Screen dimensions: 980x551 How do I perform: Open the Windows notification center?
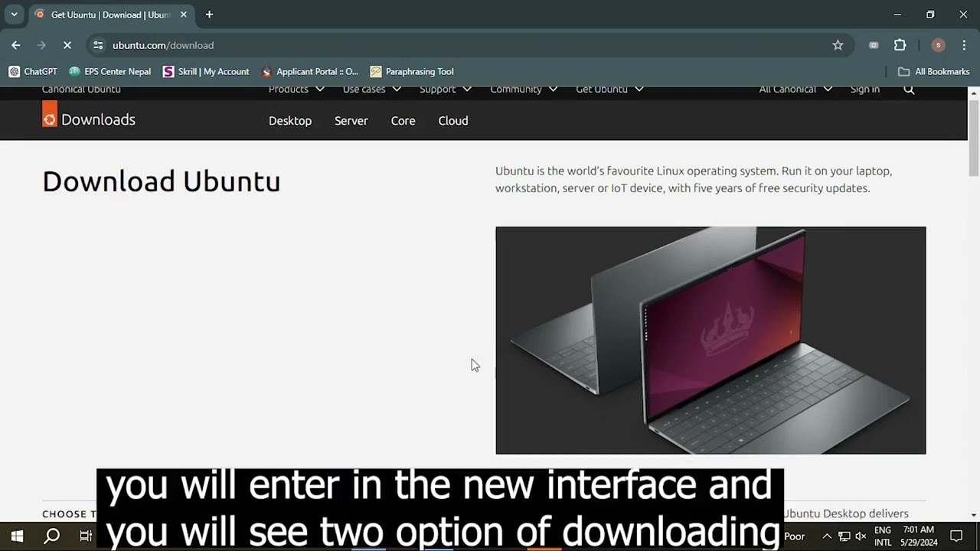(x=956, y=536)
